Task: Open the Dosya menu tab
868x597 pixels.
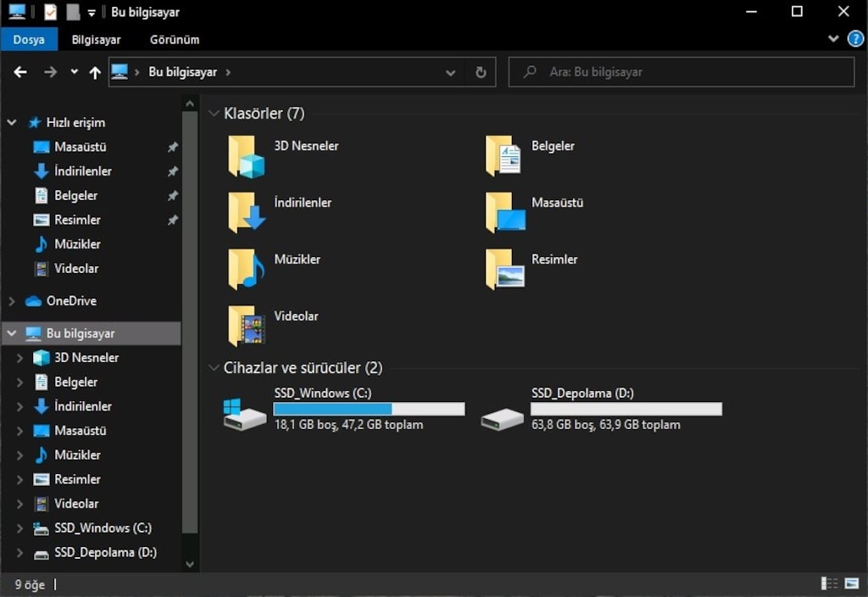Action: [x=29, y=39]
